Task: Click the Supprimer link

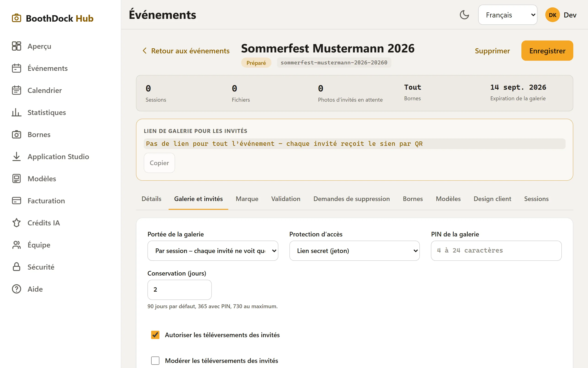Action: pos(492,51)
